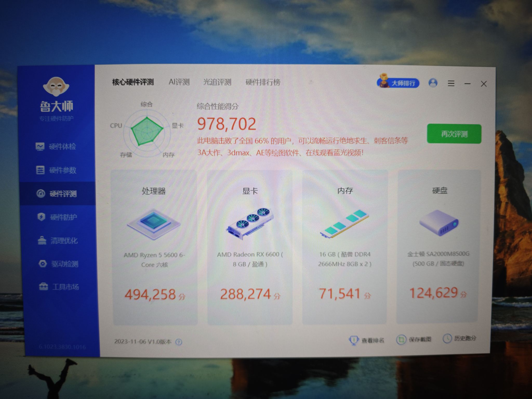
Task: Click the 硬件防护 shield icon
Action: (41, 217)
